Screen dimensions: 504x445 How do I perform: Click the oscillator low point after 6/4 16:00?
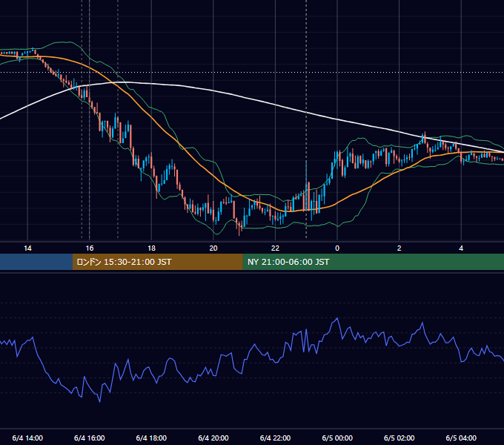[x=99, y=401]
